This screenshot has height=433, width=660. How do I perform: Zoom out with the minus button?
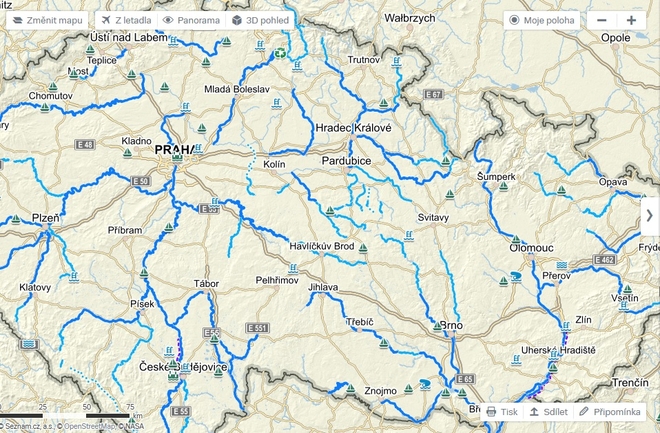tap(602, 20)
